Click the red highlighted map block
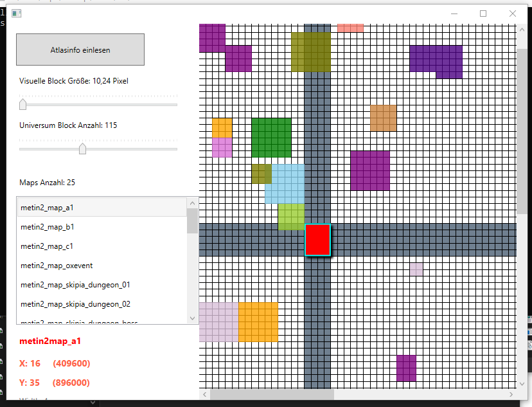 317,240
